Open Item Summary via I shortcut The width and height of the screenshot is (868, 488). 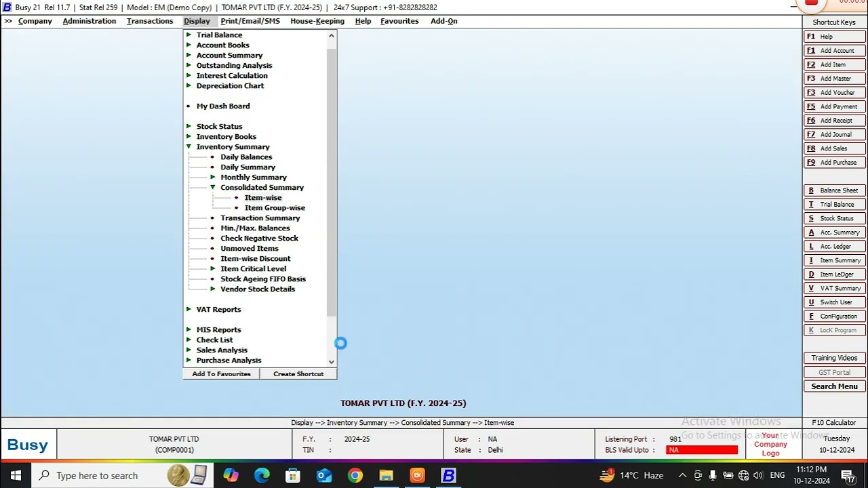tap(835, 260)
